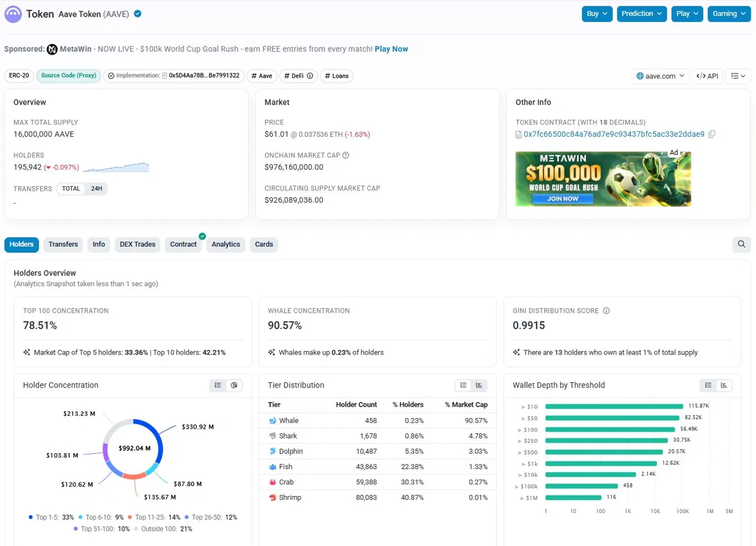Switch to the Transfers tab
756x546 pixels.
tap(63, 244)
